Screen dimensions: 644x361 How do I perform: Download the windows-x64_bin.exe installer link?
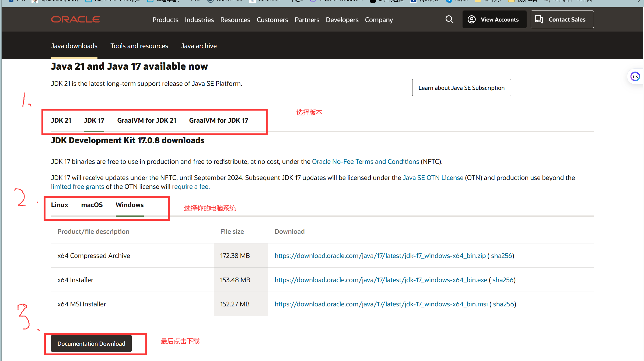click(381, 280)
